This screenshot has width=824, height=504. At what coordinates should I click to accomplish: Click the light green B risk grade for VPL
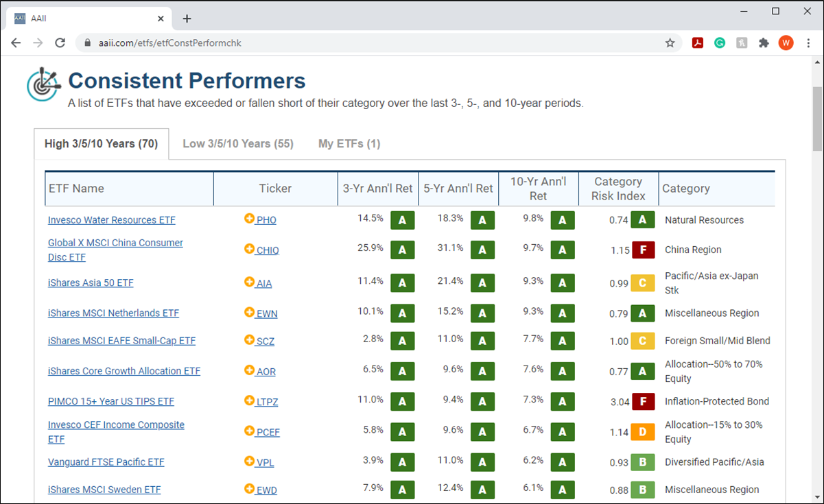coord(643,461)
